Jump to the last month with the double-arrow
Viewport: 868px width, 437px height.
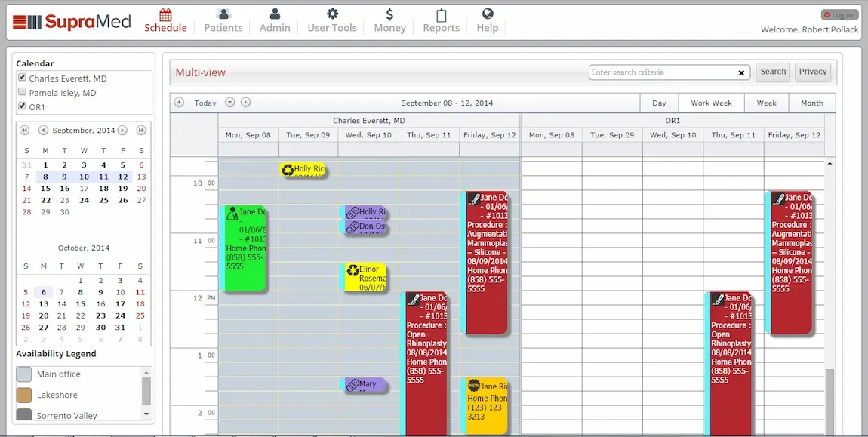140,130
